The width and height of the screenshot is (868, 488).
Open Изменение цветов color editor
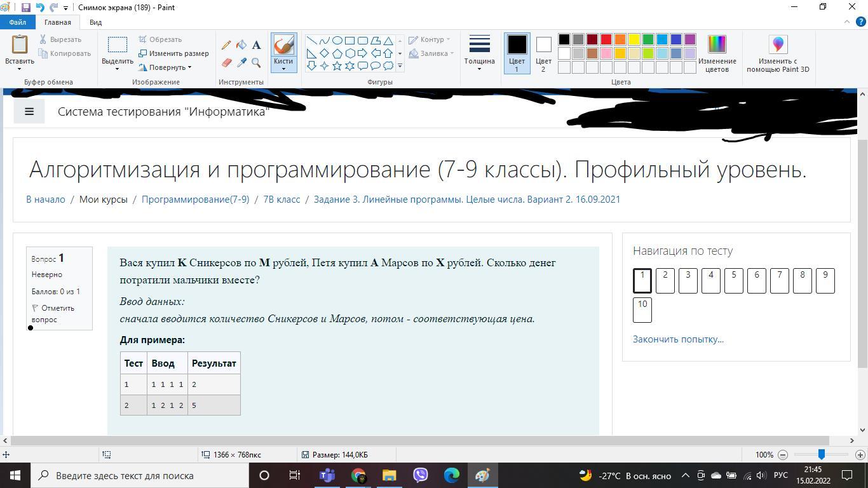717,53
